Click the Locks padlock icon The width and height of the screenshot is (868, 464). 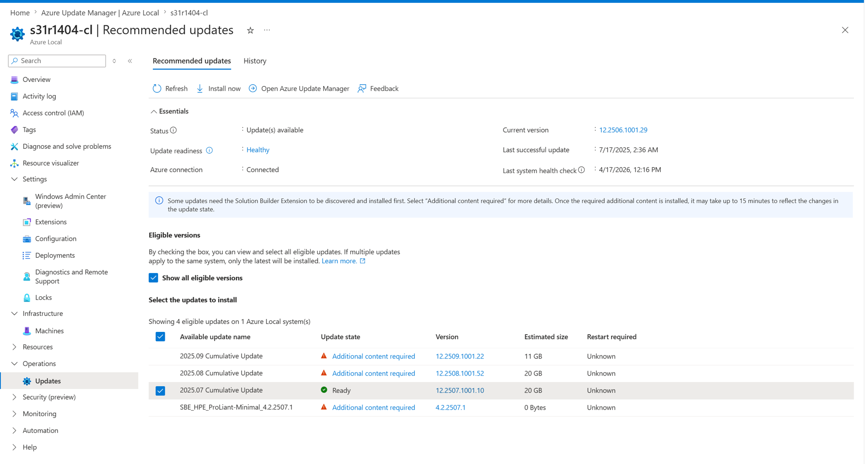click(27, 297)
